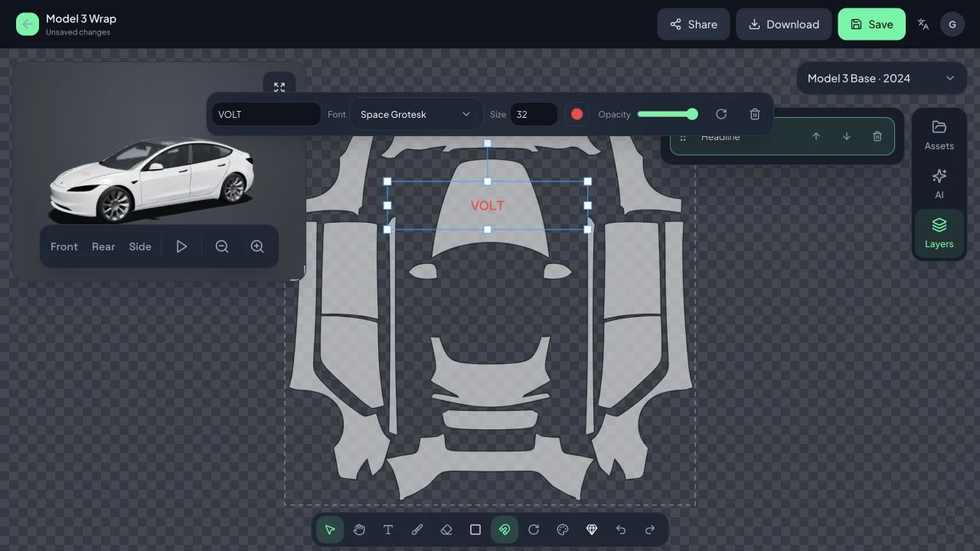
Task: Open the Assets panel
Action: pos(939,135)
